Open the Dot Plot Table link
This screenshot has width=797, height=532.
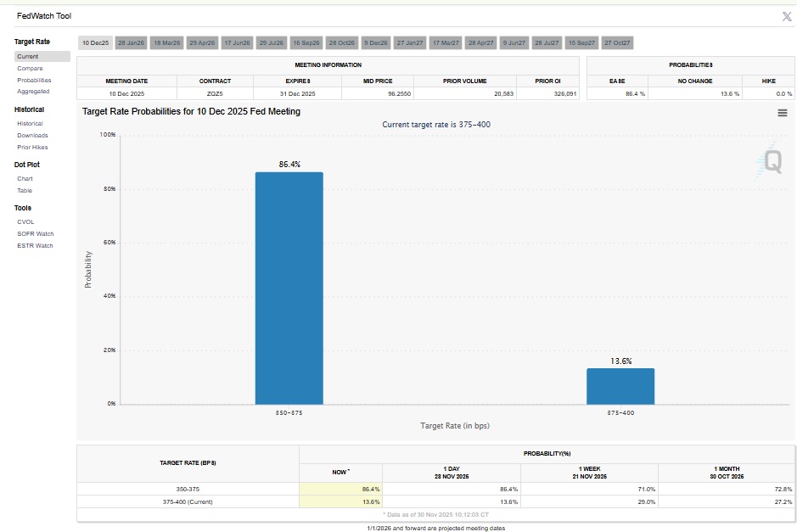tap(25, 190)
